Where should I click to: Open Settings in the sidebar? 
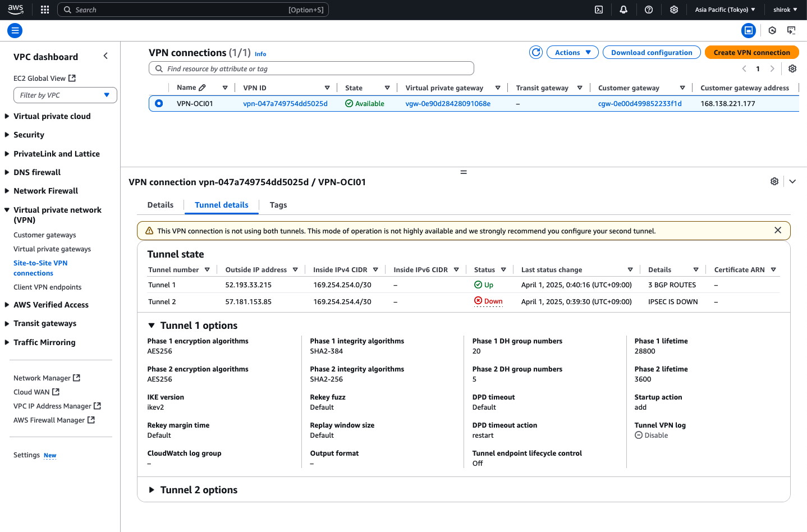point(26,455)
